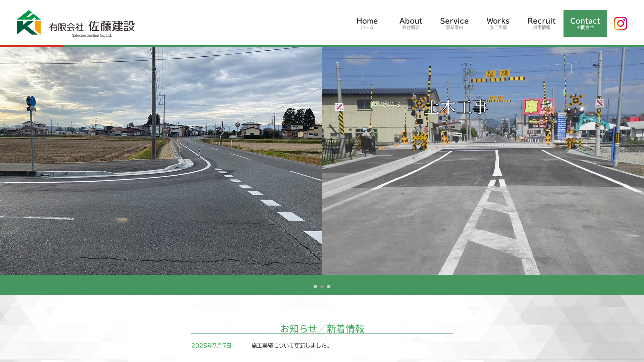Open the Works 施工実績 section

click(498, 23)
